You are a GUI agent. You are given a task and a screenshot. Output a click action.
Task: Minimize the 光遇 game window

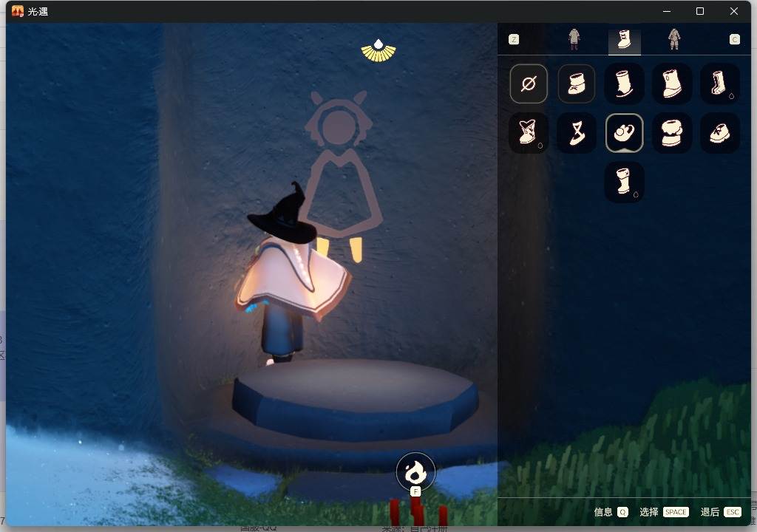point(667,11)
